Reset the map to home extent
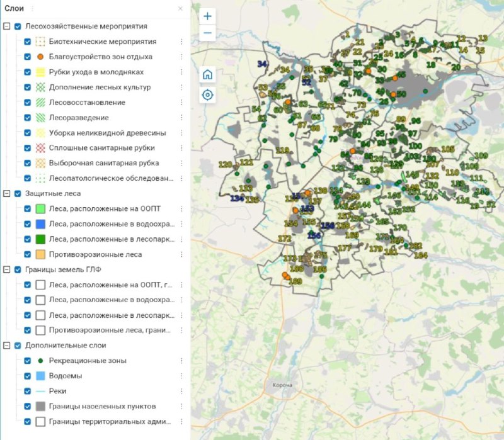Viewport: 504px width, 440px height. 208,74
